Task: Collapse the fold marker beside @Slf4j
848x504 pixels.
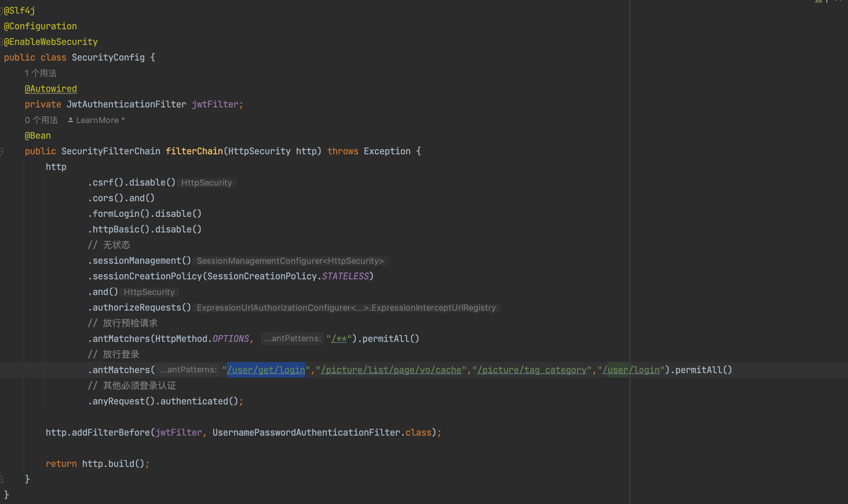Action: point(1,11)
